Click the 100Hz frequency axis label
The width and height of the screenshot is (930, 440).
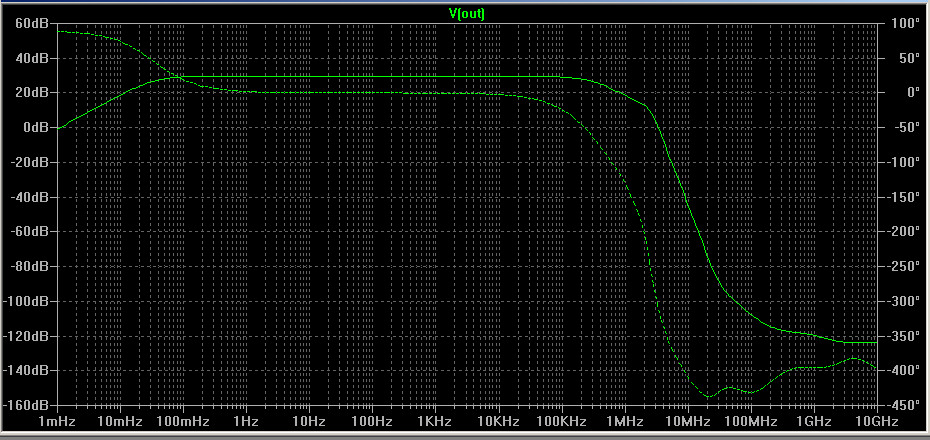[x=372, y=422]
